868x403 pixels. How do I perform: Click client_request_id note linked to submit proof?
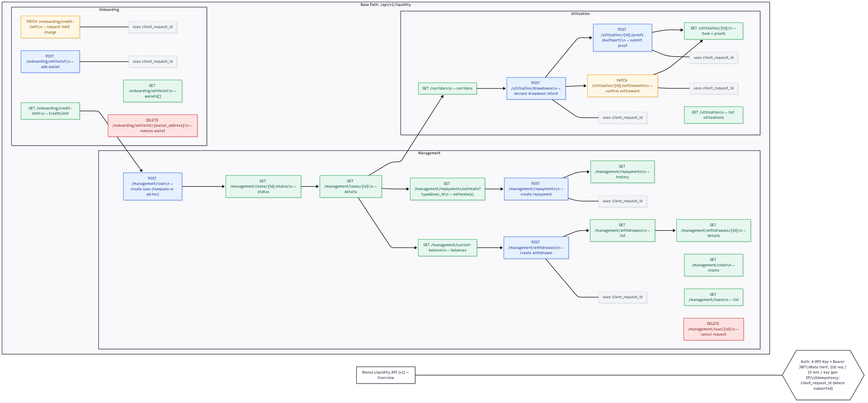tap(713, 58)
